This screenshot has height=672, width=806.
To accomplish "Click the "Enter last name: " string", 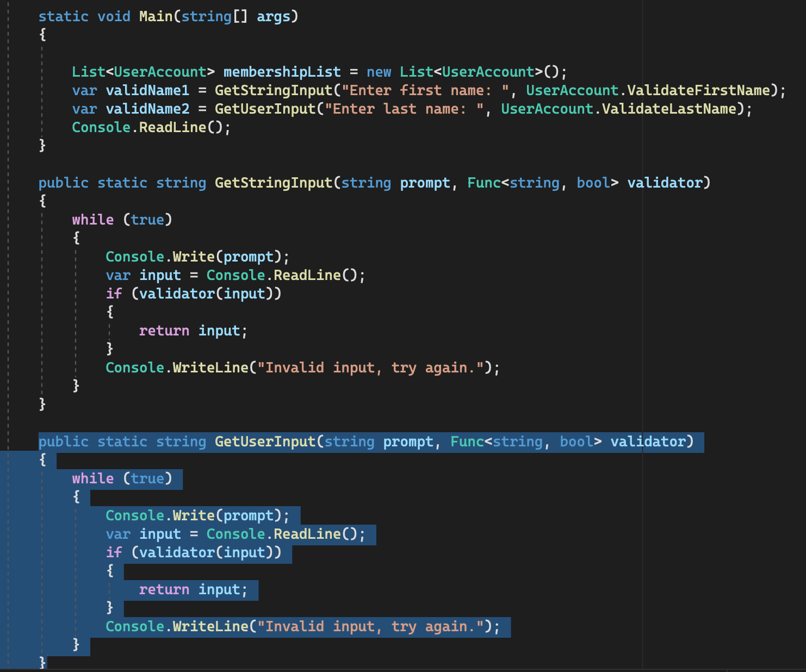I will 404,109.
